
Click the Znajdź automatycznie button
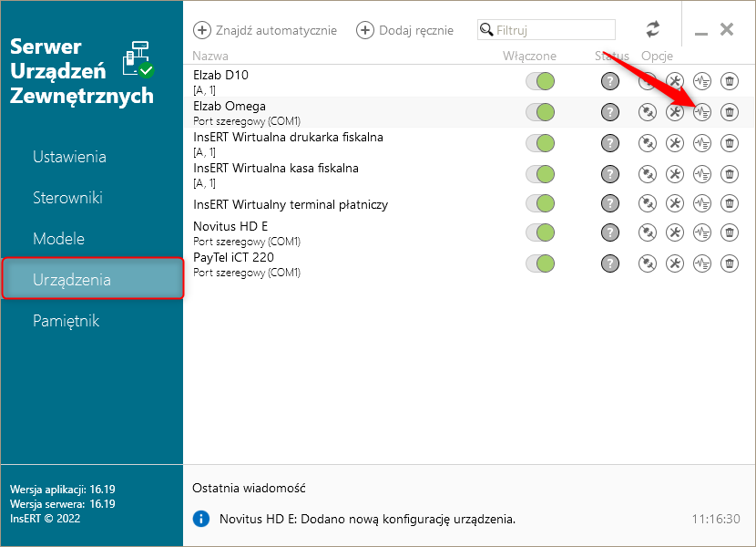265,30
